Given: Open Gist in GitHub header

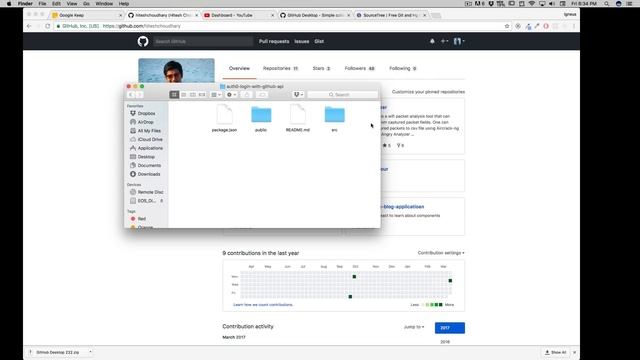Looking at the screenshot, I should click(319, 41).
